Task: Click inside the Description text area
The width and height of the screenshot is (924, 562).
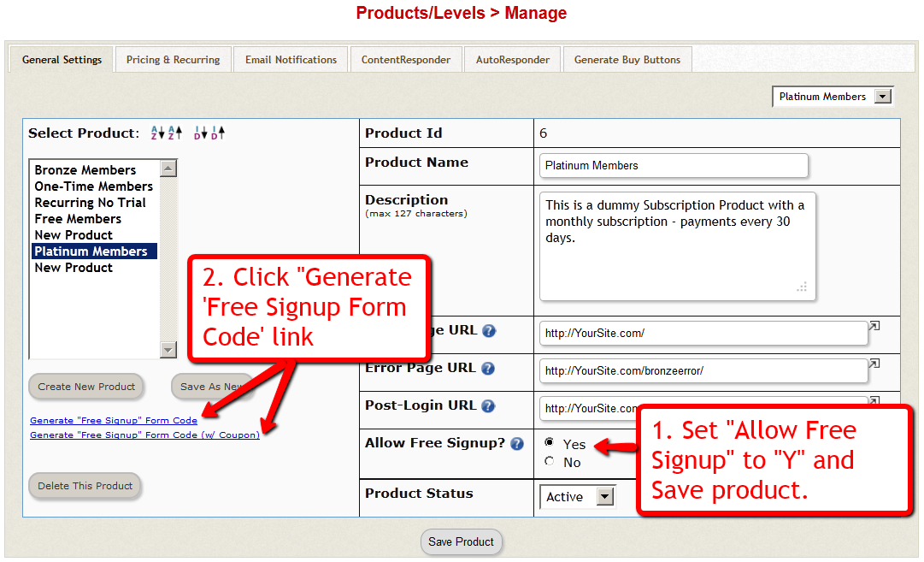Action: tap(678, 246)
